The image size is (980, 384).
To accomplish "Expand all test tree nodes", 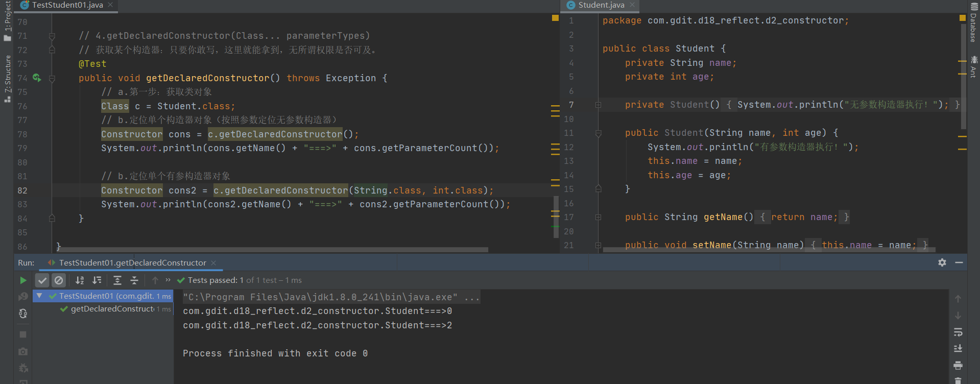I will (117, 280).
